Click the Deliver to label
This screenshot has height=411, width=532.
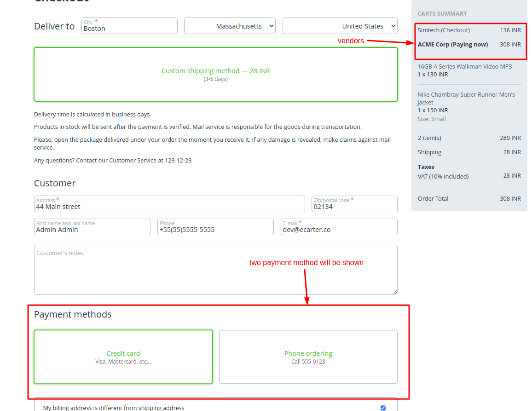54,26
